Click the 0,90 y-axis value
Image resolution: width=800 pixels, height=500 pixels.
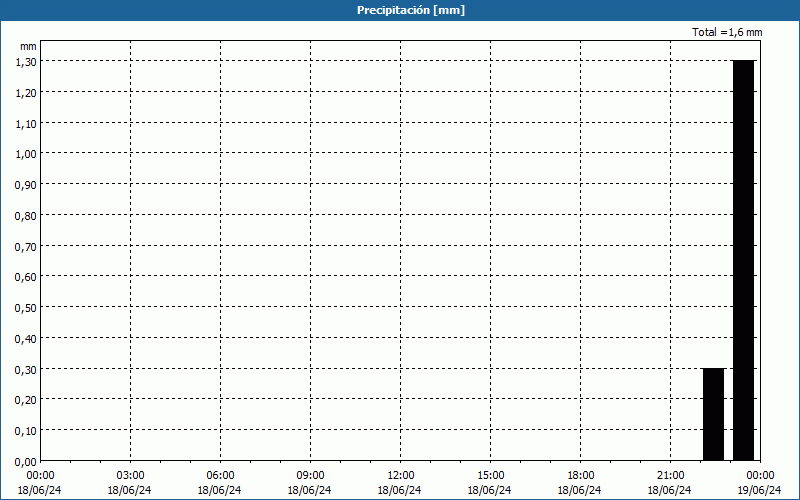click(26, 185)
